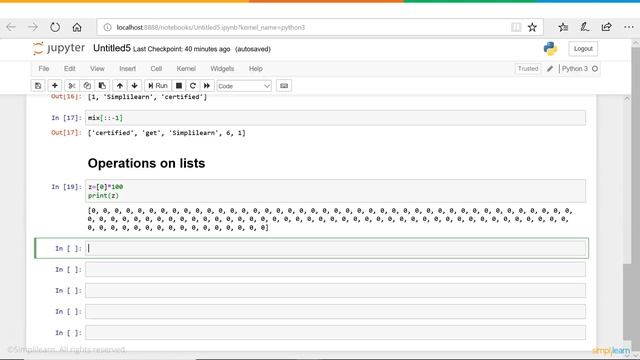
Task: Click the notebook vertical scrollbar
Action: [x=627, y=302]
